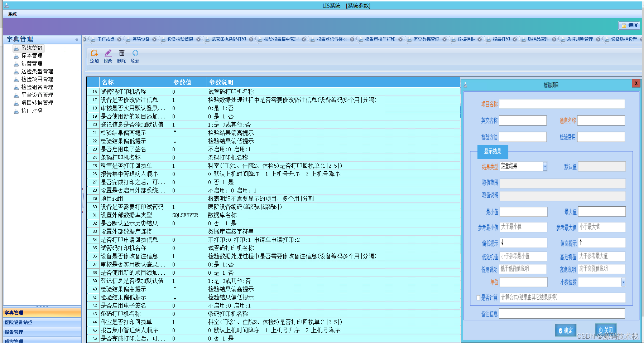Click the 单位 input field
Image resolution: width=644 pixels, height=343 pixels.
tap(524, 282)
